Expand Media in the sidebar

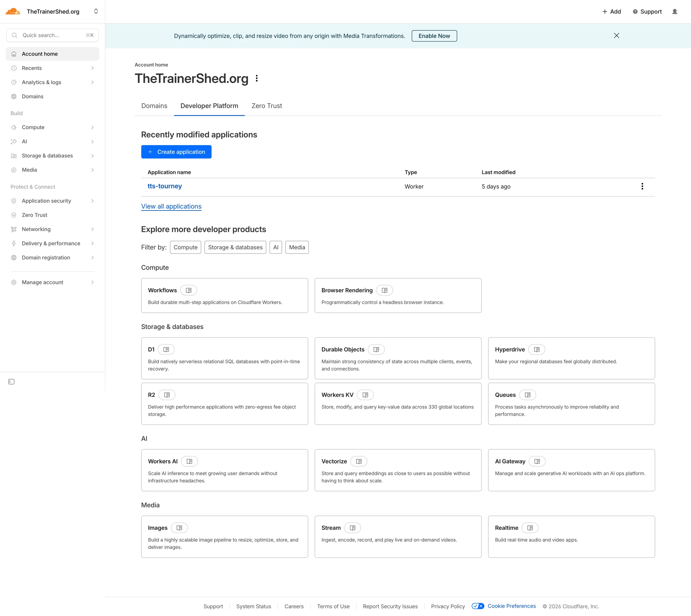click(x=52, y=170)
